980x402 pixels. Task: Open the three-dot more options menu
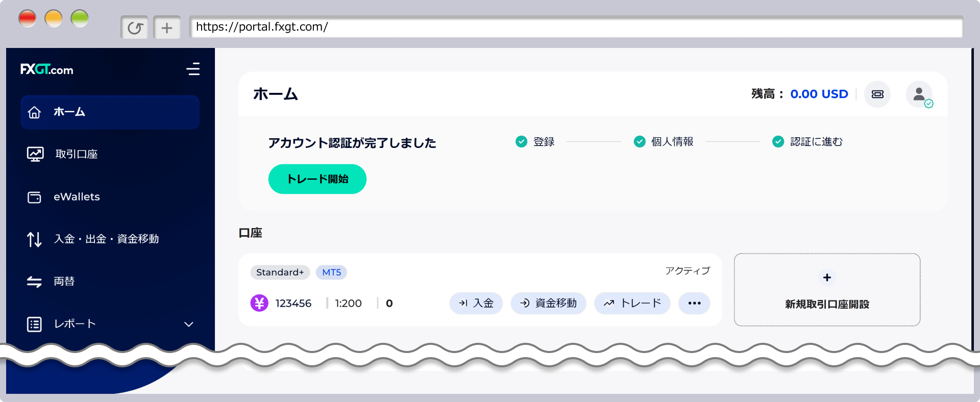(x=694, y=303)
